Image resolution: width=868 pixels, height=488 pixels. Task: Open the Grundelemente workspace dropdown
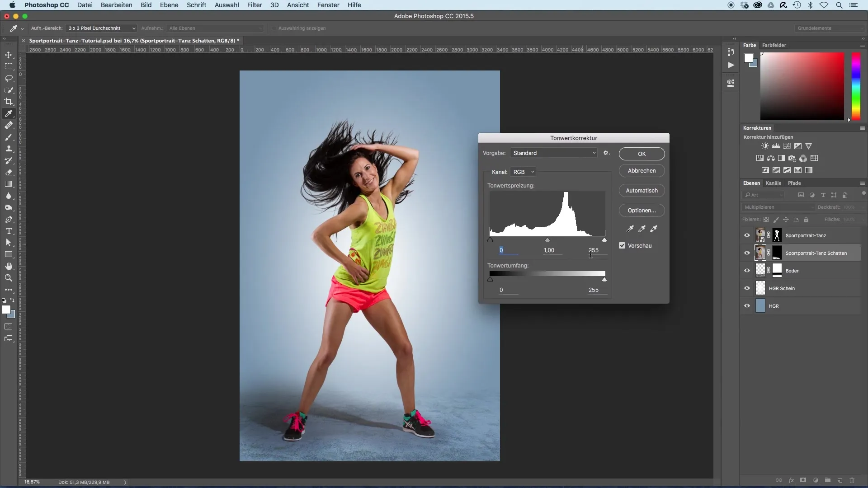830,28
